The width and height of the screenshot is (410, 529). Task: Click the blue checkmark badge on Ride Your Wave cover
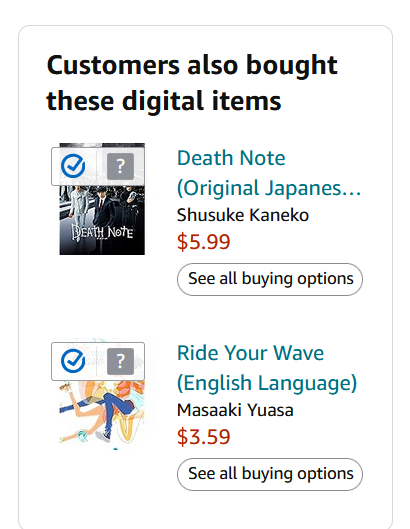[73, 361]
